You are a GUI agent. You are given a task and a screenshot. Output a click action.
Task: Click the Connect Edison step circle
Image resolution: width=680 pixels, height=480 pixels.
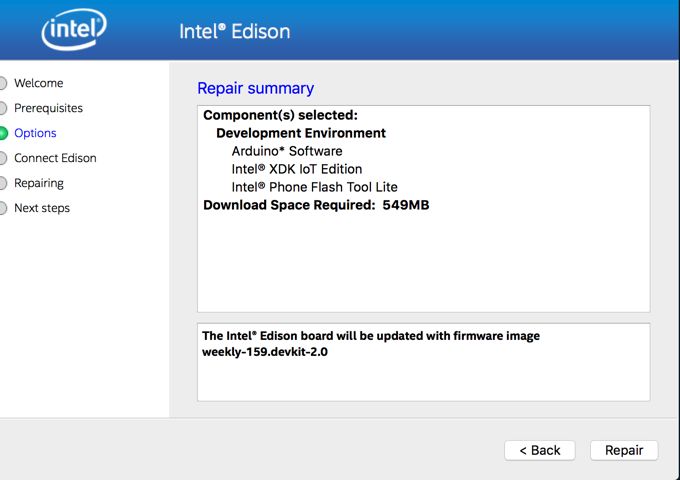(x=3, y=158)
